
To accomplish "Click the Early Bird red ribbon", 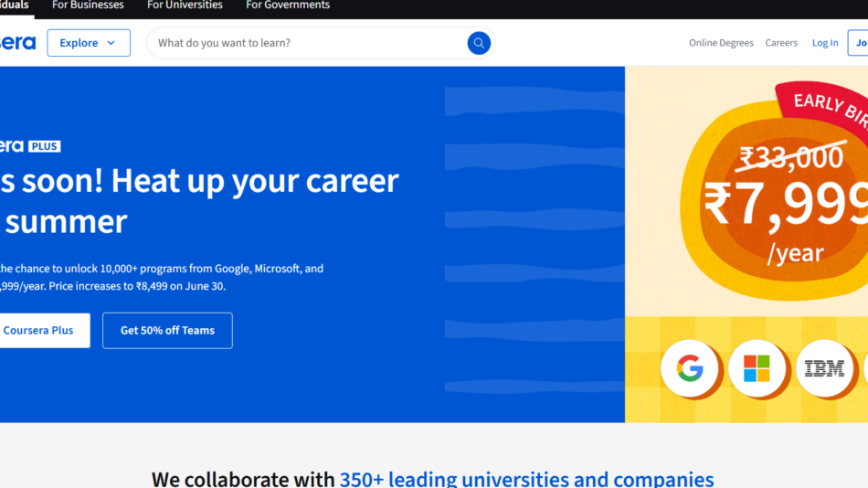I will tap(825, 111).
